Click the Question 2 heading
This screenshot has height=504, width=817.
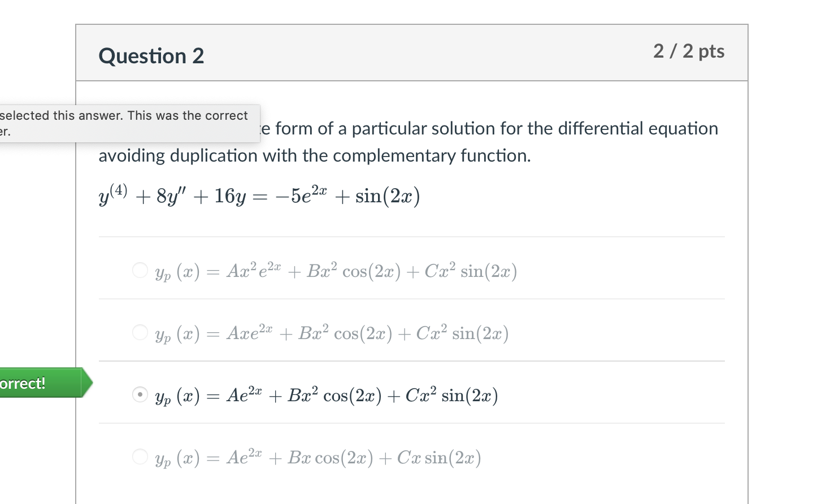click(151, 56)
